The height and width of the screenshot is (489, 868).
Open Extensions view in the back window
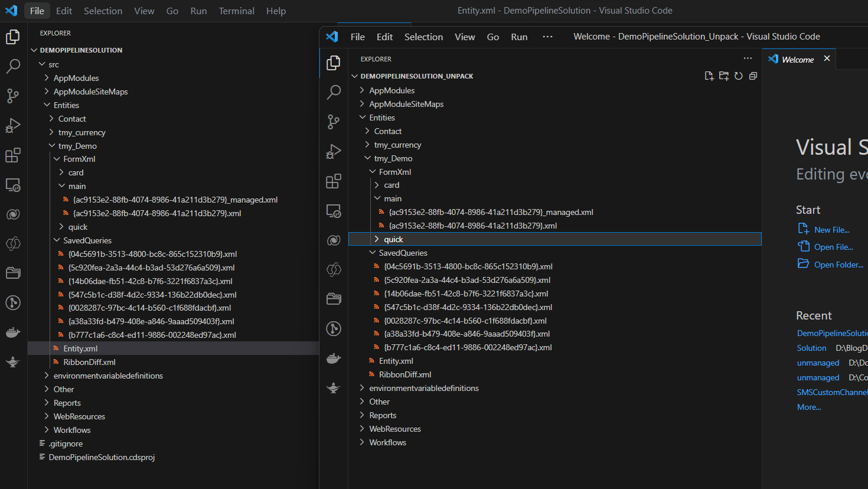pos(13,155)
